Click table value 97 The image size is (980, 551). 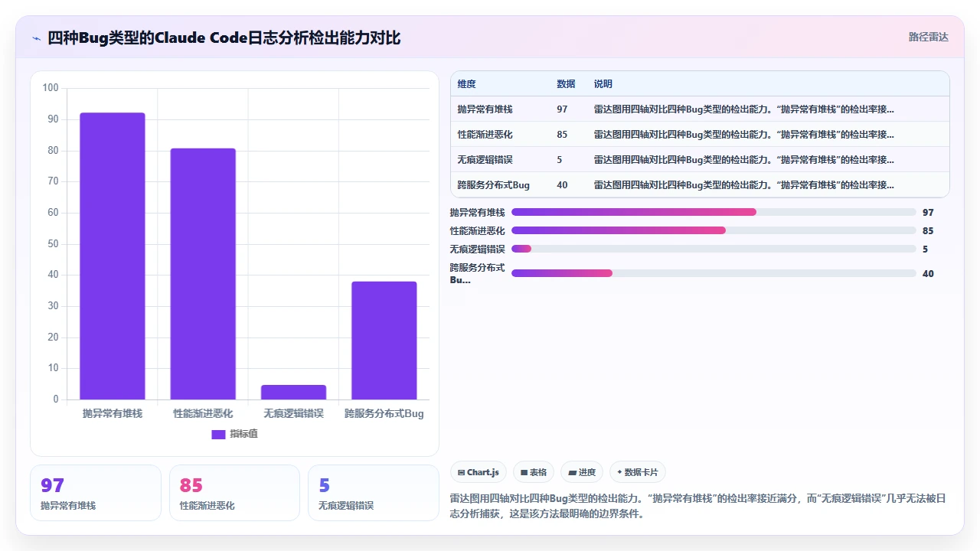pos(562,109)
